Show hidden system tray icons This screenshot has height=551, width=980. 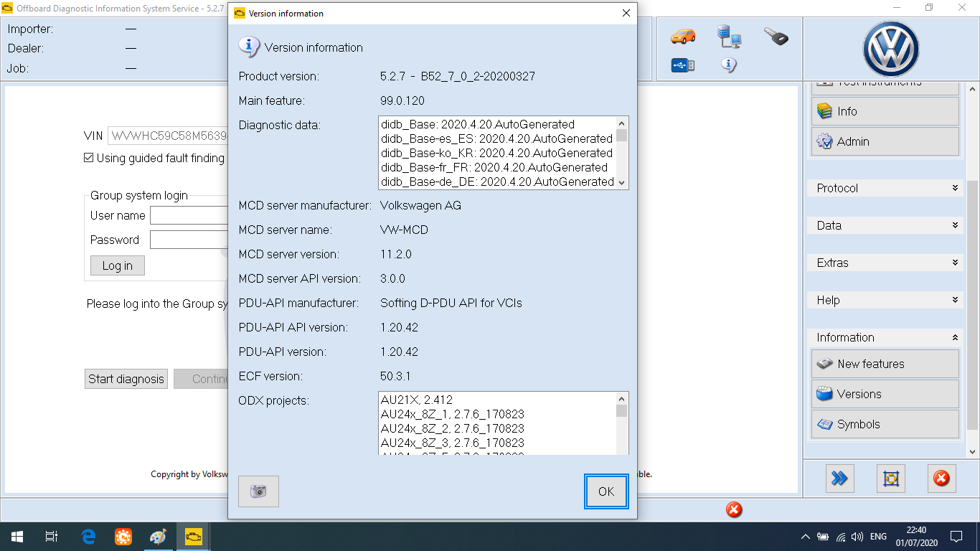[x=806, y=537]
